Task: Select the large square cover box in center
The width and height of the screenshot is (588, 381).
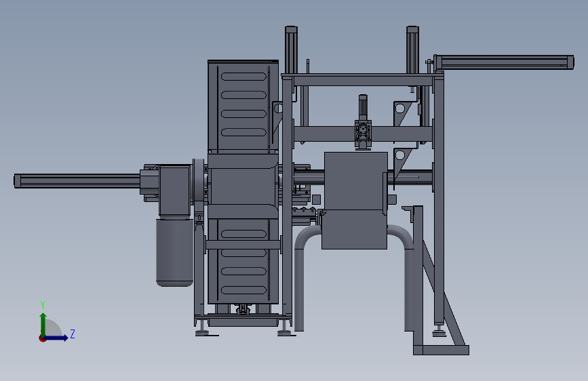Action: click(355, 181)
